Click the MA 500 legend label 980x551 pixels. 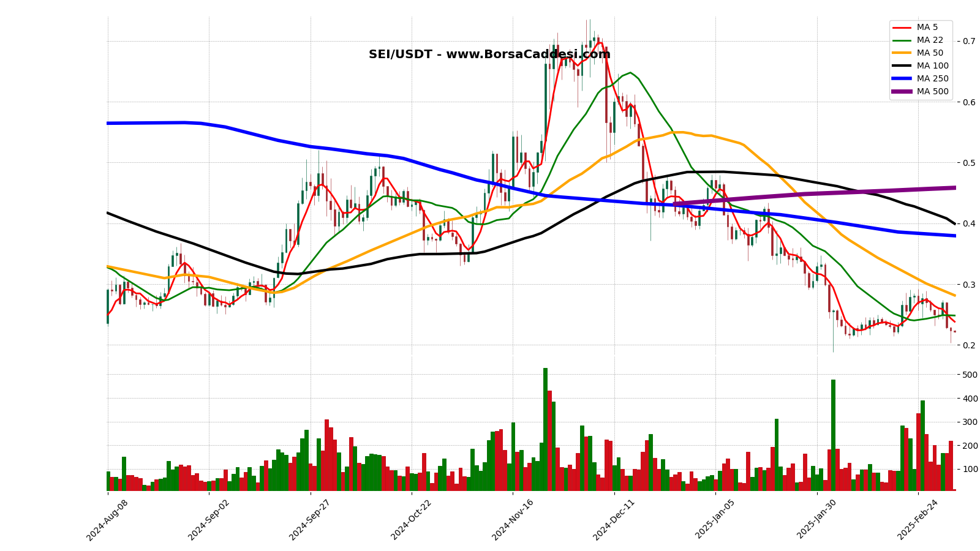[932, 92]
